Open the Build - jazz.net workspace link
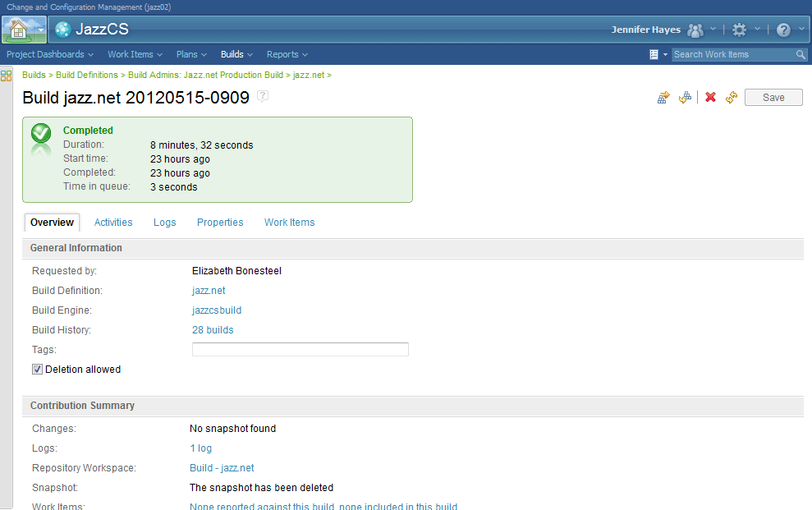This screenshot has width=812, height=510. click(222, 468)
